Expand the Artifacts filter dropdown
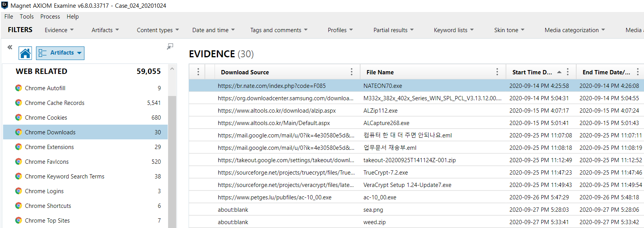 [x=105, y=30]
